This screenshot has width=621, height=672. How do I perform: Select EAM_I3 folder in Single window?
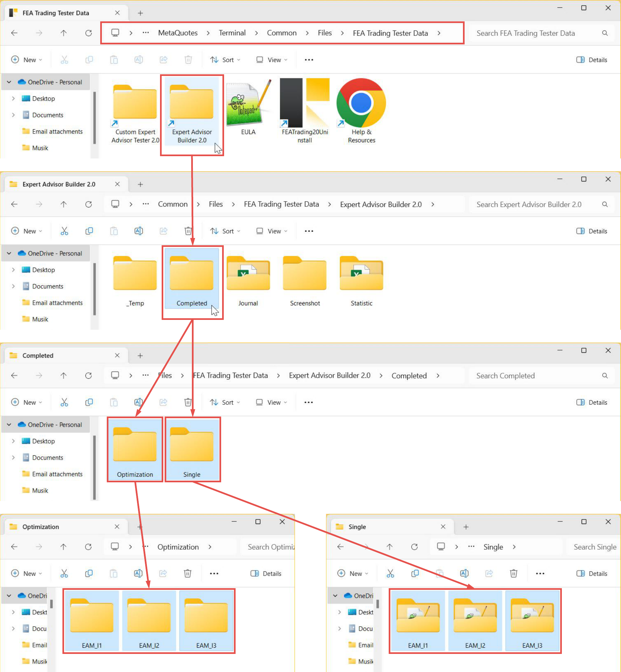[532, 621]
